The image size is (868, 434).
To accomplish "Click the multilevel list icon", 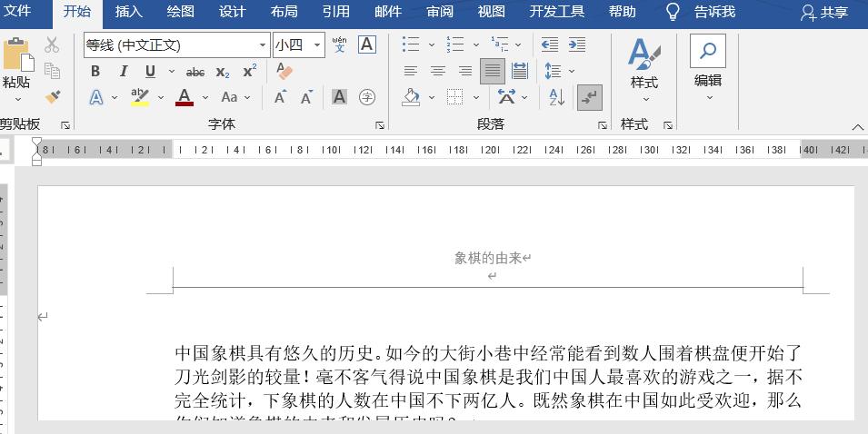I will [x=499, y=44].
